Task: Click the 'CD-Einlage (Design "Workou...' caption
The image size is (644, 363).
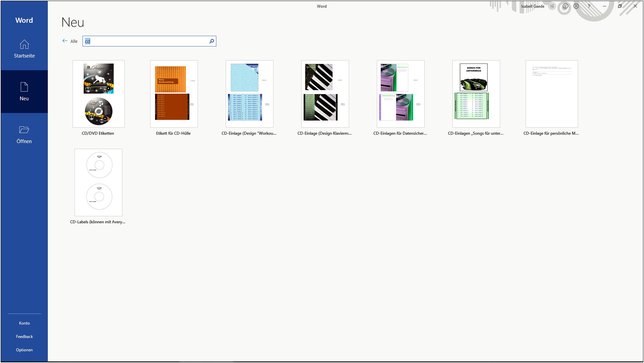Action: [249, 133]
